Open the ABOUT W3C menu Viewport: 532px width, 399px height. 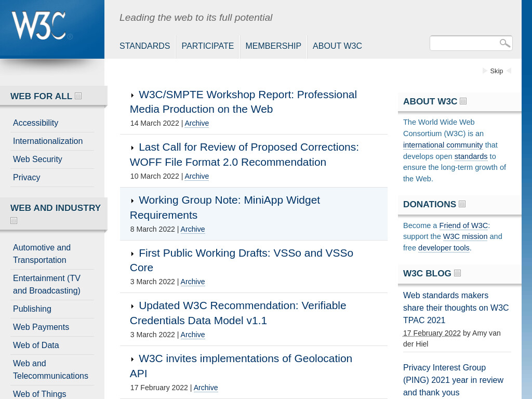[337, 46]
